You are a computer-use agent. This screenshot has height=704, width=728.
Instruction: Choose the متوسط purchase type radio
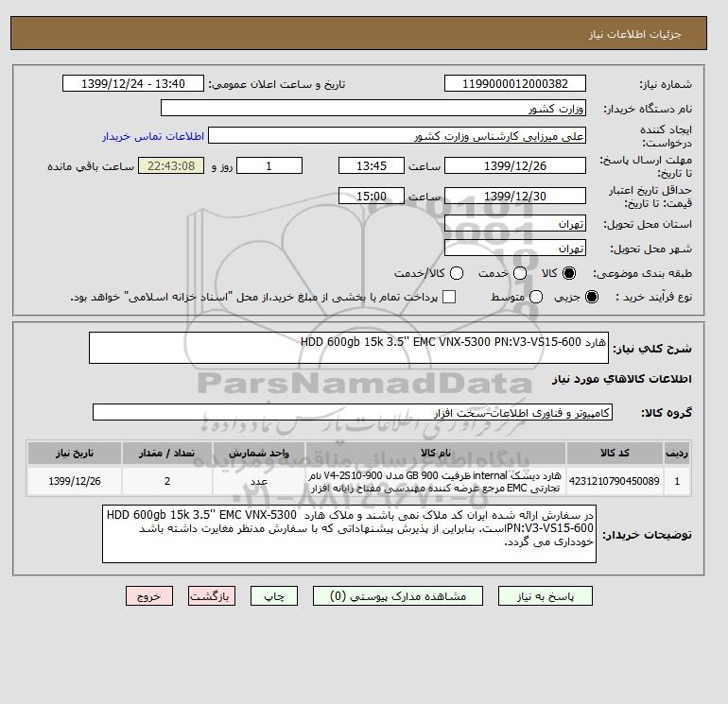(x=536, y=297)
